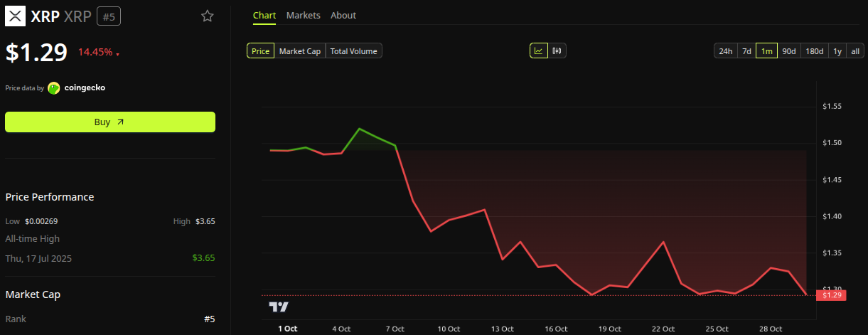This screenshot has width=868, height=335.
Task: Click the all-time high value $3.65 in green
Action: coord(203,258)
